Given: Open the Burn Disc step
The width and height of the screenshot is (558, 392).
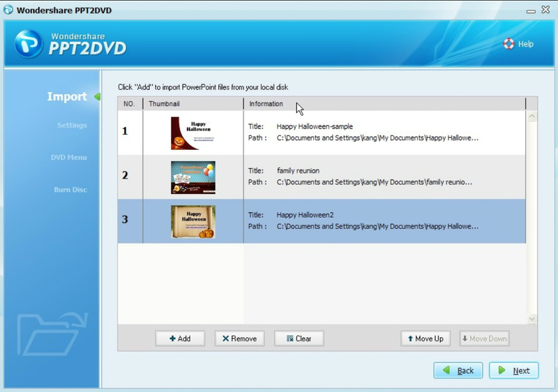Looking at the screenshot, I should [70, 190].
